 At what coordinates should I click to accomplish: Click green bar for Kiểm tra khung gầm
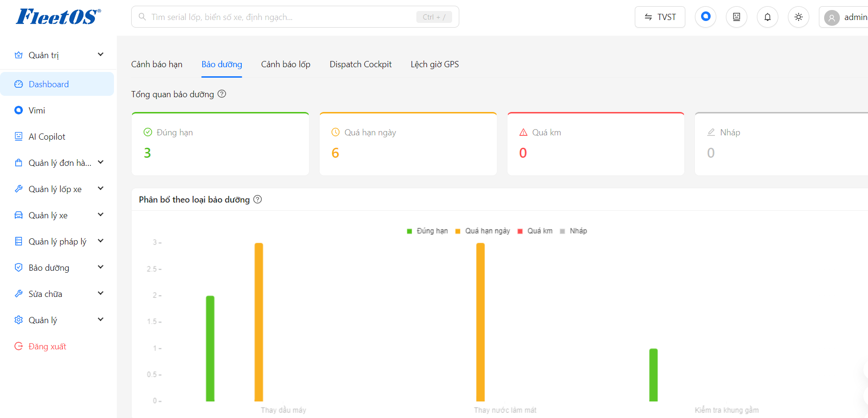pyautogui.click(x=653, y=375)
